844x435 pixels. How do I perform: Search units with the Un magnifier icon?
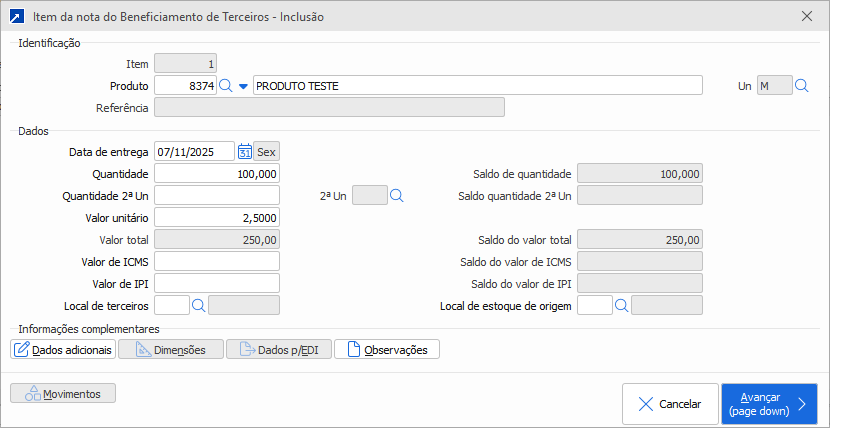(801, 86)
